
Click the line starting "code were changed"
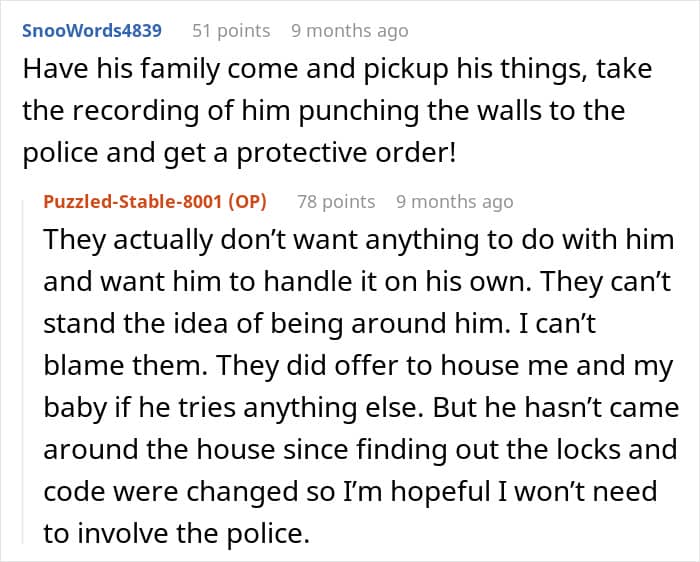pos(350,490)
